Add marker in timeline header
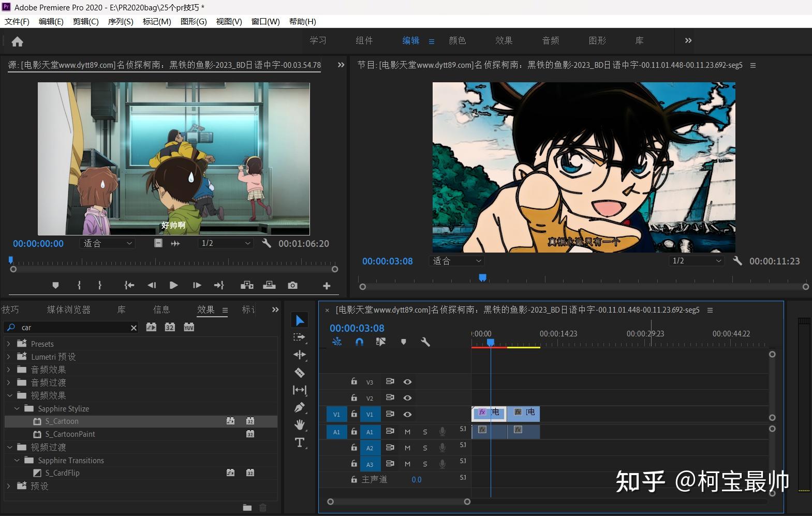This screenshot has width=812, height=516. 404,342
